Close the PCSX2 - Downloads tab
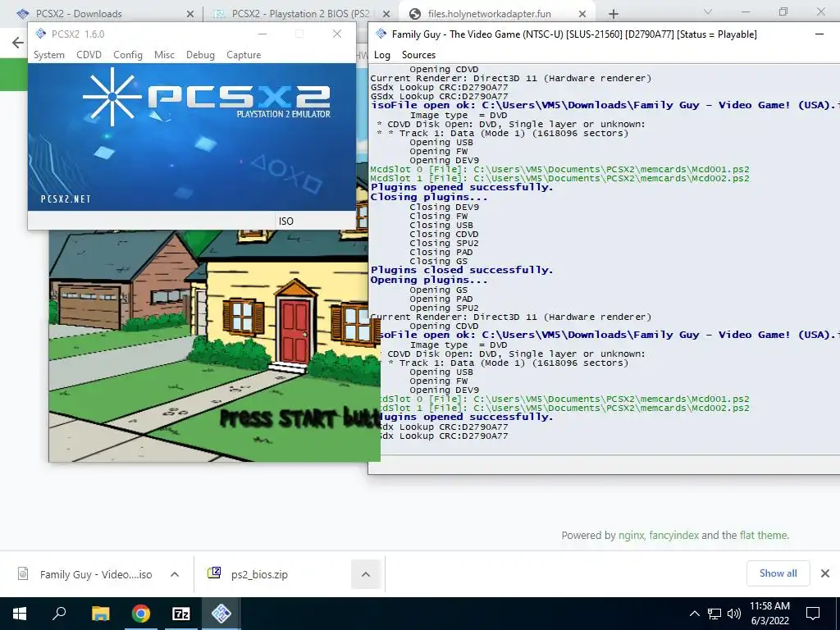Viewport: 840px width, 630px height. [x=190, y=14]
